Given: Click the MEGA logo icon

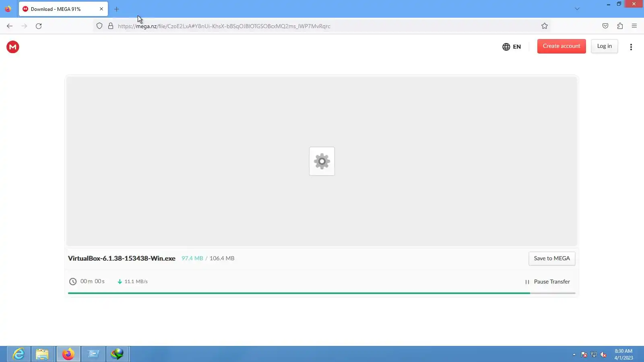Looking at the screenshot, I should [13, 47].
